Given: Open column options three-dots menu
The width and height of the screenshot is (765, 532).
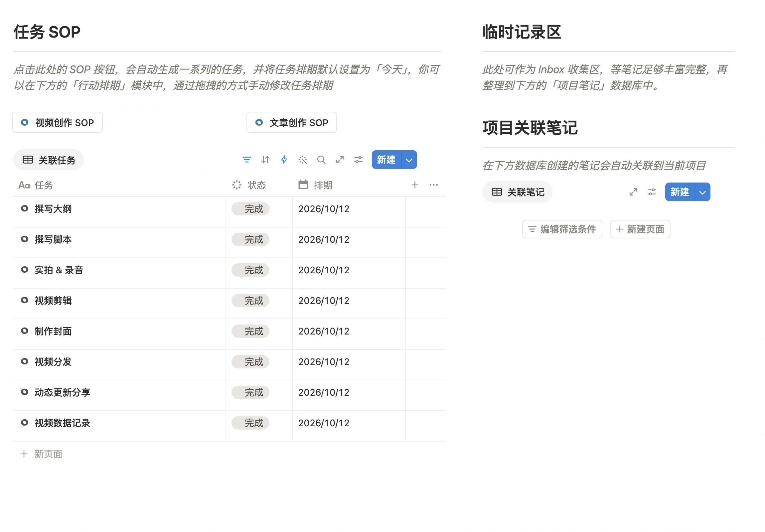Looking at the screenshot, I should click(433, 185).
